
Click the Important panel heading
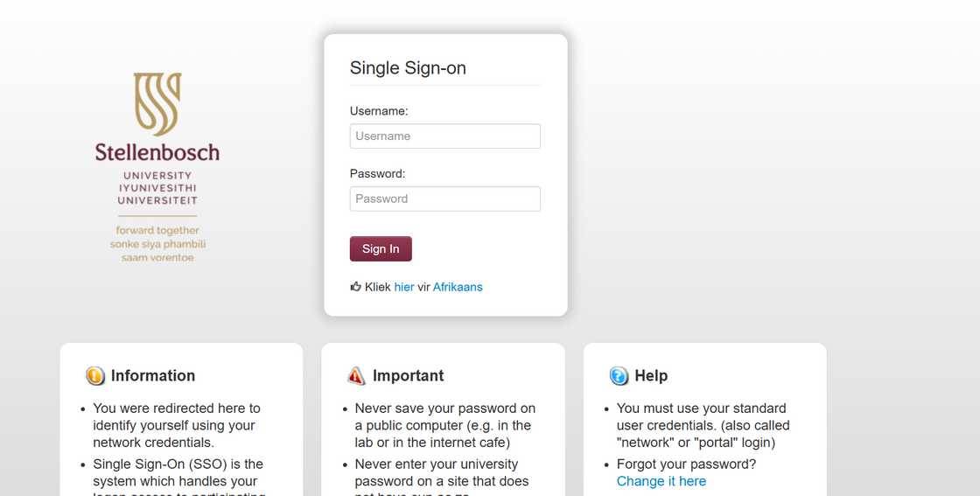click(408, 376)
